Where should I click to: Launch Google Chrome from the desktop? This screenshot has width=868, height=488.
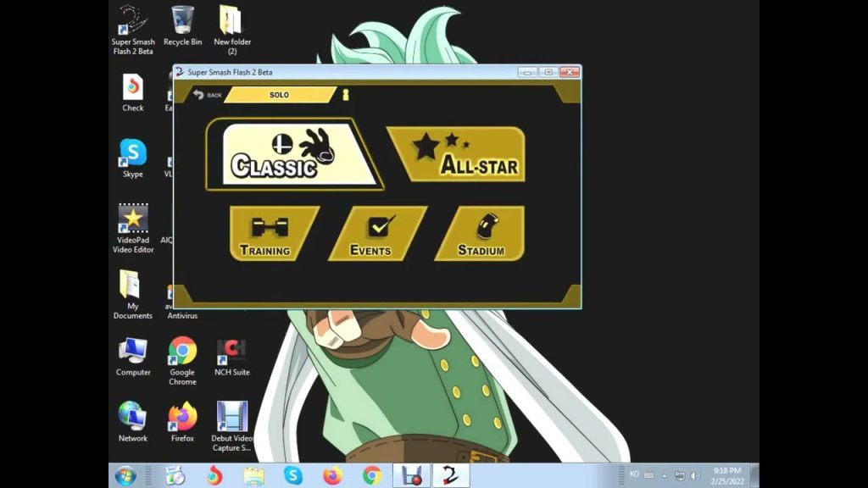182,360
